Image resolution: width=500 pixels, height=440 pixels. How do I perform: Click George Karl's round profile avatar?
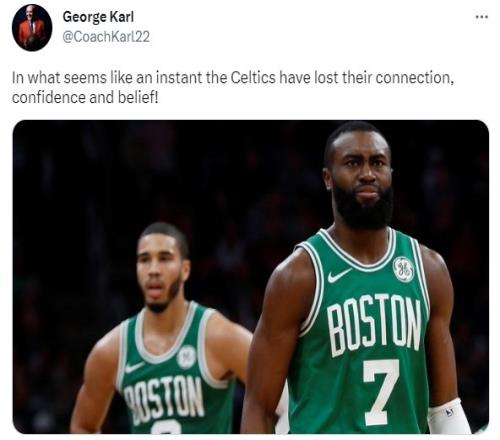(x=32, y=28)
